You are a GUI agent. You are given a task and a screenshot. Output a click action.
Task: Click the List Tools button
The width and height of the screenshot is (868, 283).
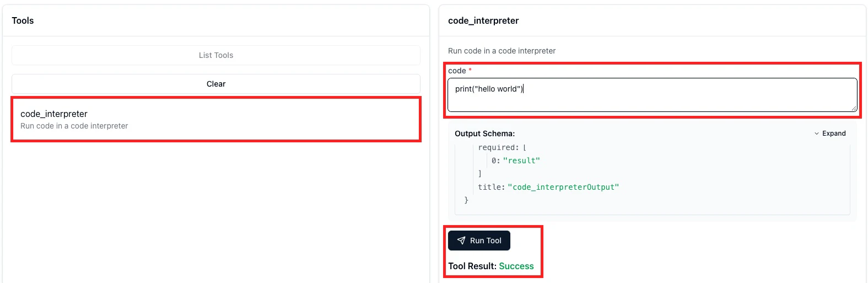216,55
